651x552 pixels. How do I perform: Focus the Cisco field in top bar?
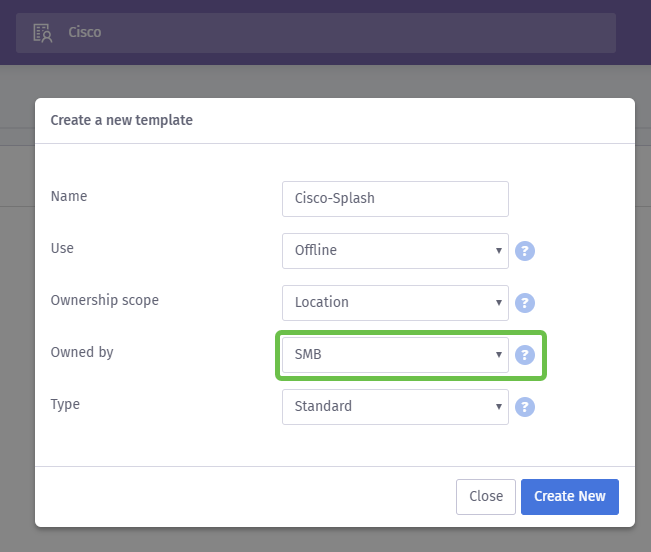(330, 33)
